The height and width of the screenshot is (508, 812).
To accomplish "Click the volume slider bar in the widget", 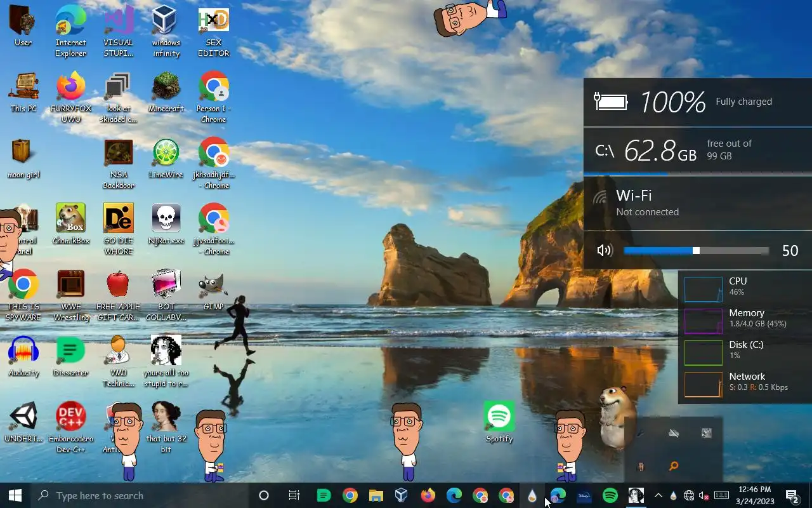I will (x=696, y=250).
